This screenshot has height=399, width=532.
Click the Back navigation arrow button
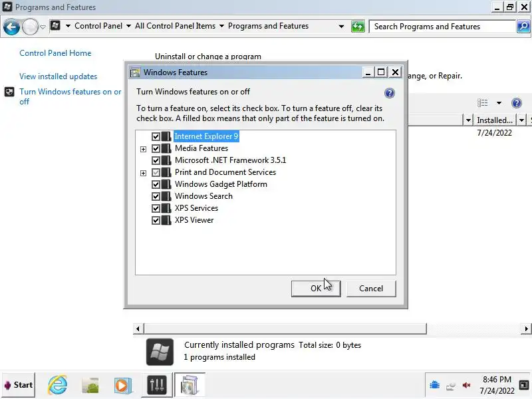point(11,27)
